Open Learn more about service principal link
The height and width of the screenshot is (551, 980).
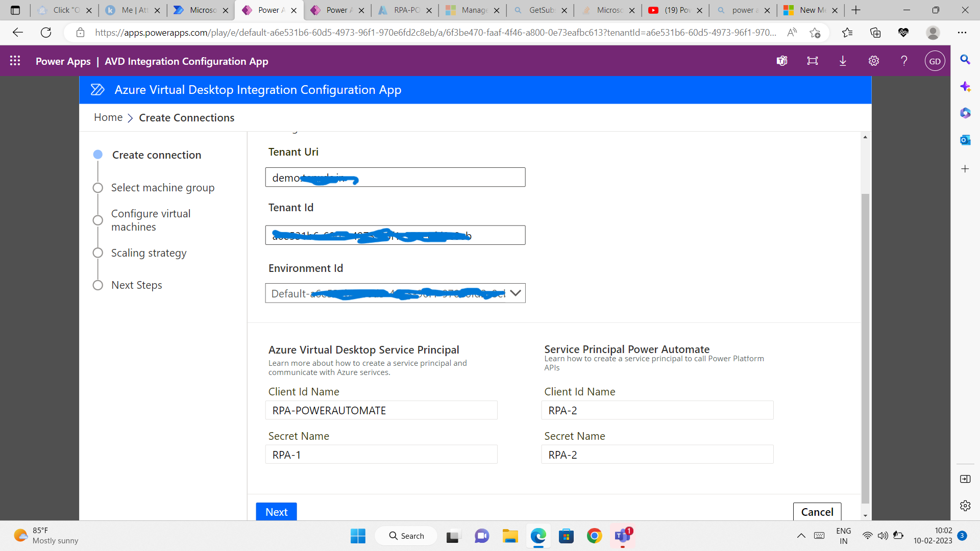tap(367, 368)
